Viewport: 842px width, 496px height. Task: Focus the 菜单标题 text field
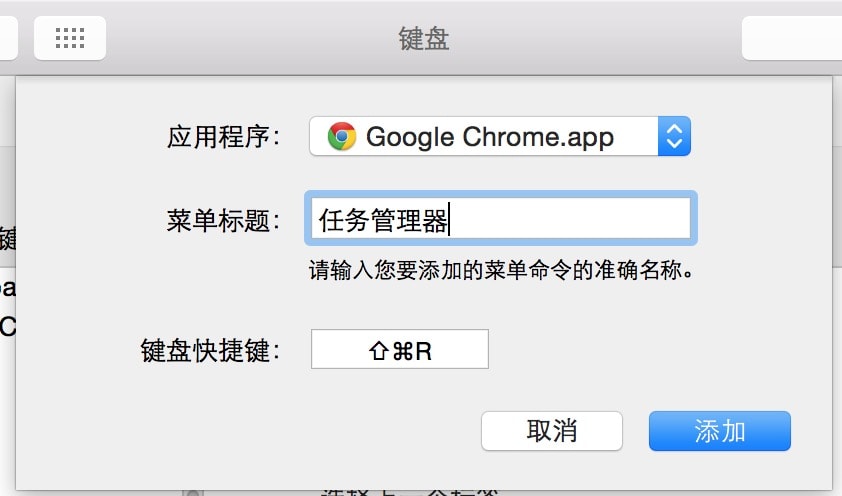[500, 218]
